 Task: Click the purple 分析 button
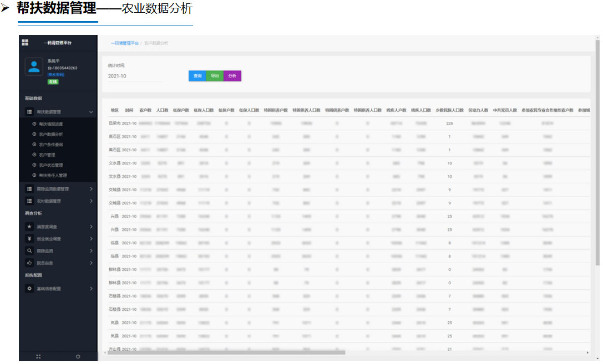232,76
